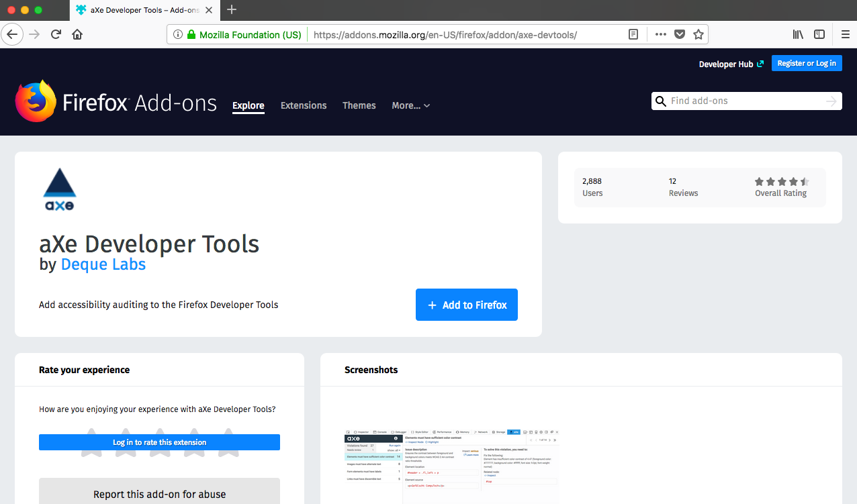Open the Library icon in toolbar
Image resolution: width=857 pixels, height=504 pixels.
coord(798,34)
